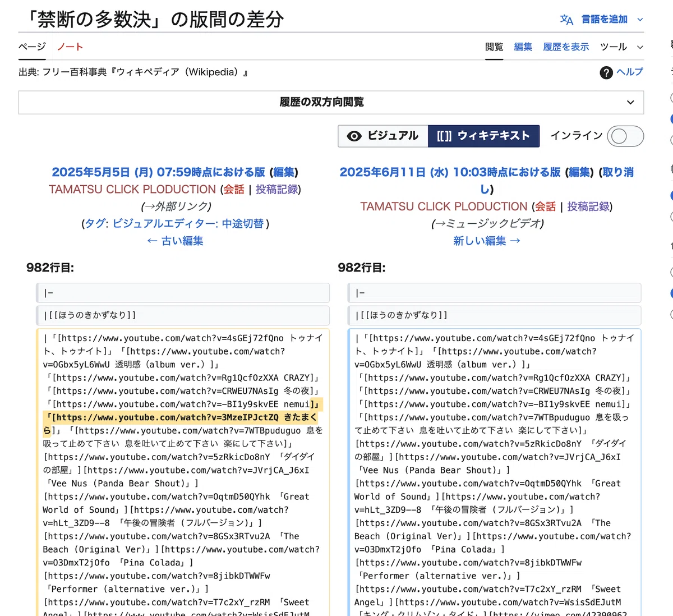Click the →ミュージックビデオ section arrow
Screen dimensions: 673x616
click(440, 224)
